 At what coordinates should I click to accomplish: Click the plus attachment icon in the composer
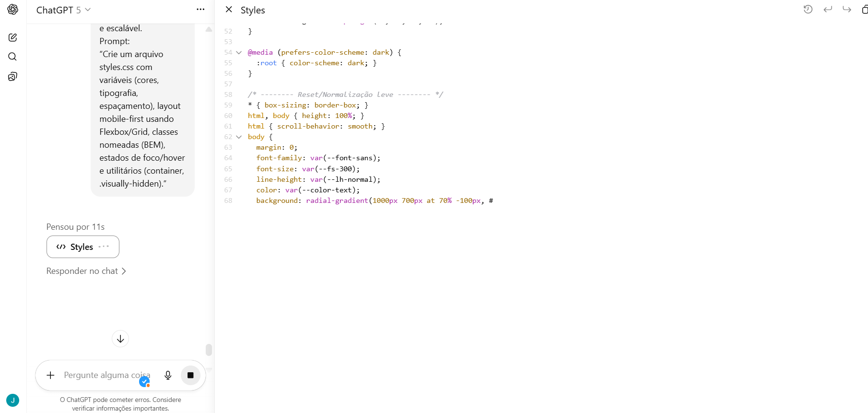click(50, 375)
